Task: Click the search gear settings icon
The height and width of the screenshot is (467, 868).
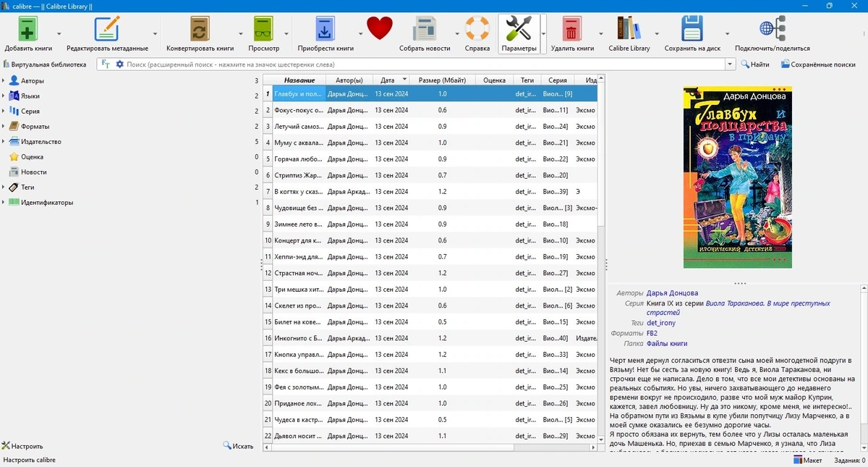Action: pyautogui.click(x=120, y=64)
